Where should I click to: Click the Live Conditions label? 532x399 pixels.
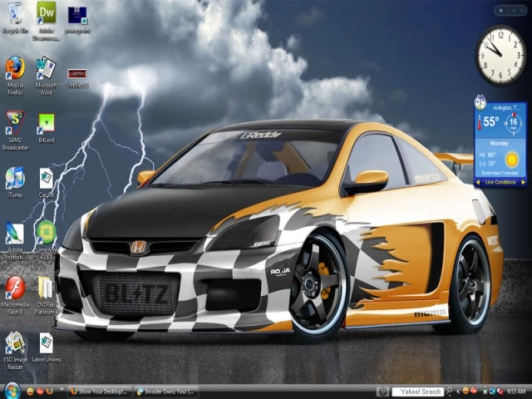click(x=500, y=182)
